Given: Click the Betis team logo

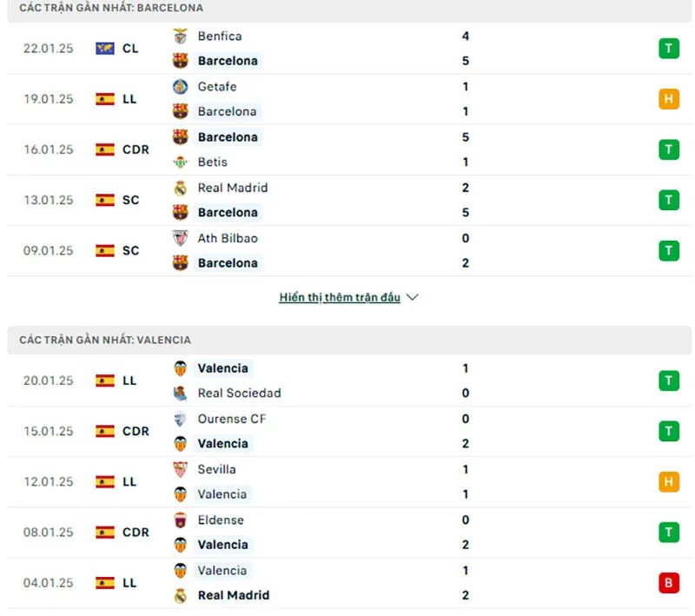Looking at the screenshot, I should click(x=181, y=162).
